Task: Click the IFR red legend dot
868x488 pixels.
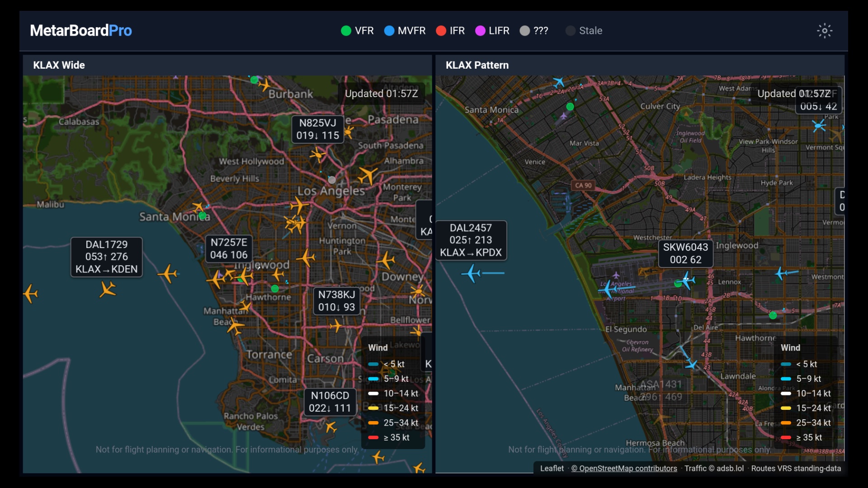Action: coord(441,31)
